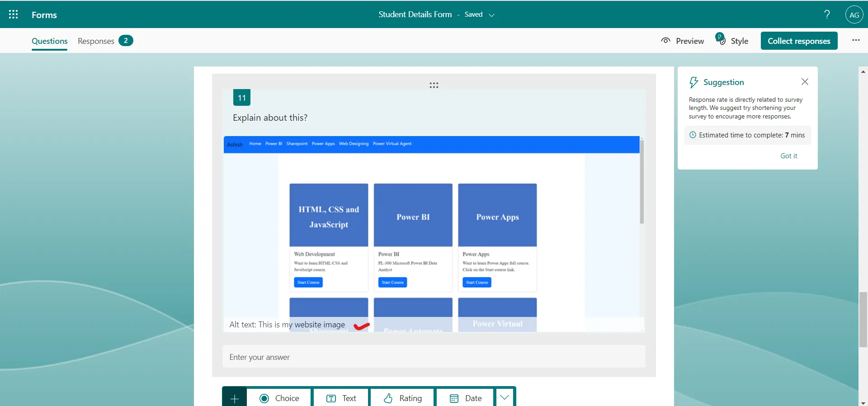
Task: Close the Suggestion panel
Action: (805, 82)
